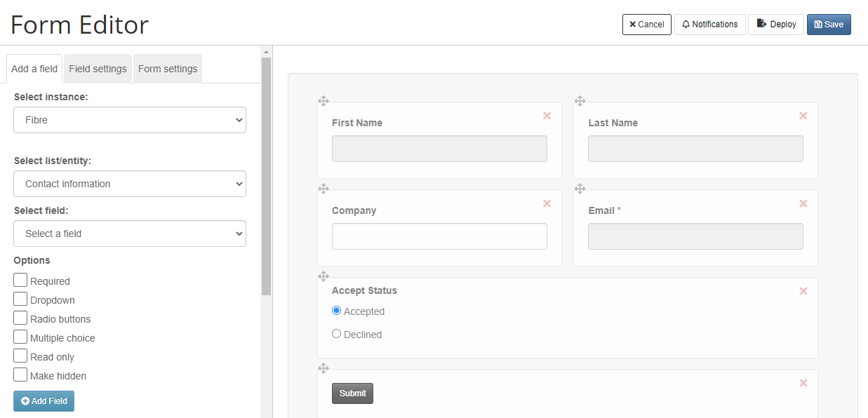
Task: Click into the Company text input
Action: [439, 236]
